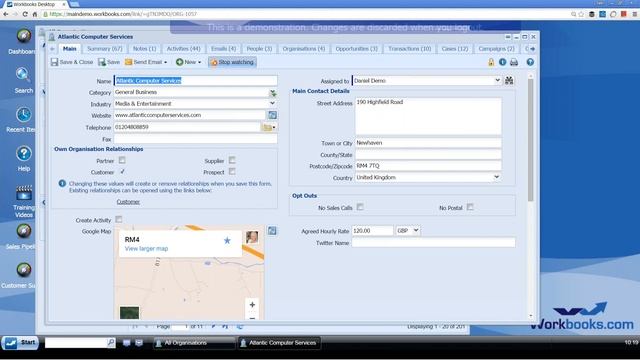Click the browser home icon

pos(35,14)
